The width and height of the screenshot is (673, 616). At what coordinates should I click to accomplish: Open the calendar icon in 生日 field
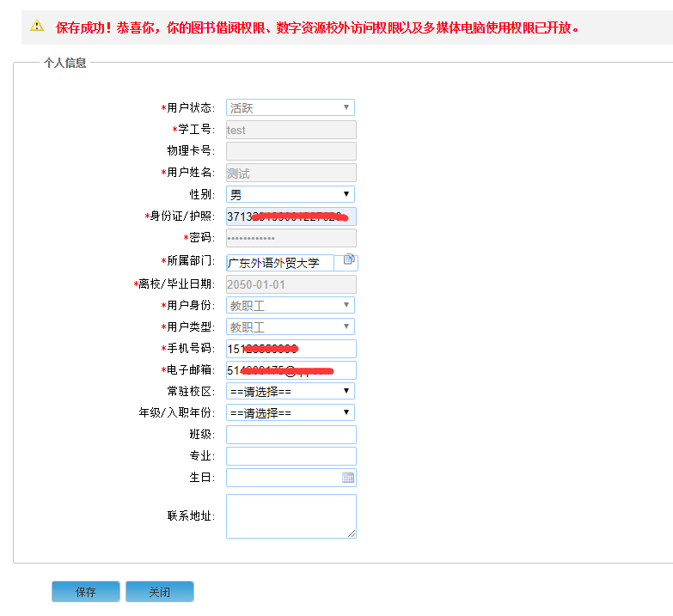pyautogui.click(x=348, y=478)
